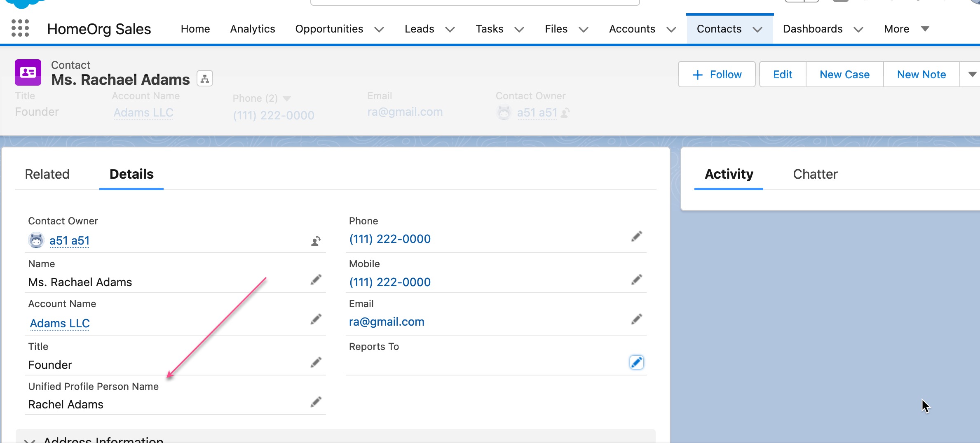Click Rachel Adams unified profile value

click(66, 404)
